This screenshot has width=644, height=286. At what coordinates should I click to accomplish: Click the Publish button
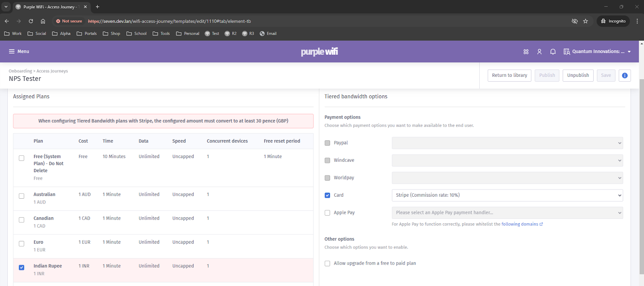pos(547,75)
